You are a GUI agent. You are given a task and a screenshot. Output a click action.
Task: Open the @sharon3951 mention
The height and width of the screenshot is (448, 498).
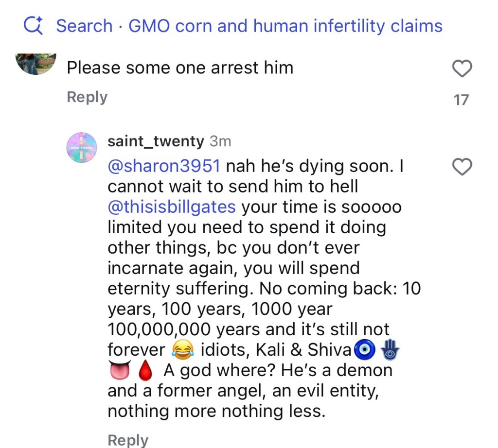164,166
